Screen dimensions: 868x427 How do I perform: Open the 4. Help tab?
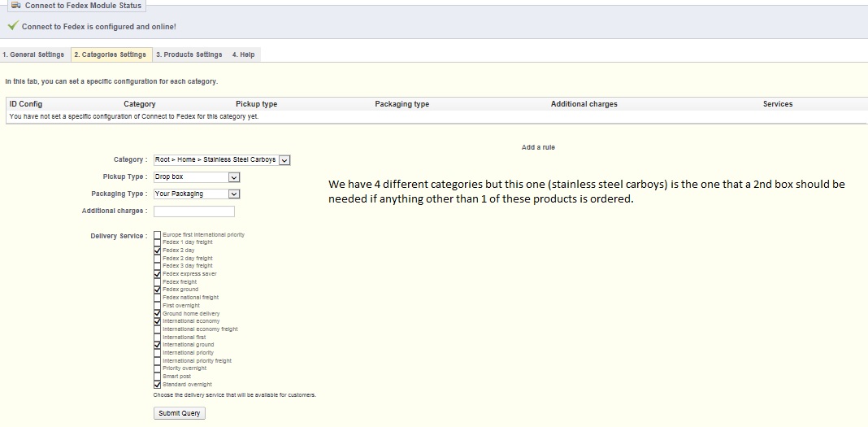pos(244,54)
